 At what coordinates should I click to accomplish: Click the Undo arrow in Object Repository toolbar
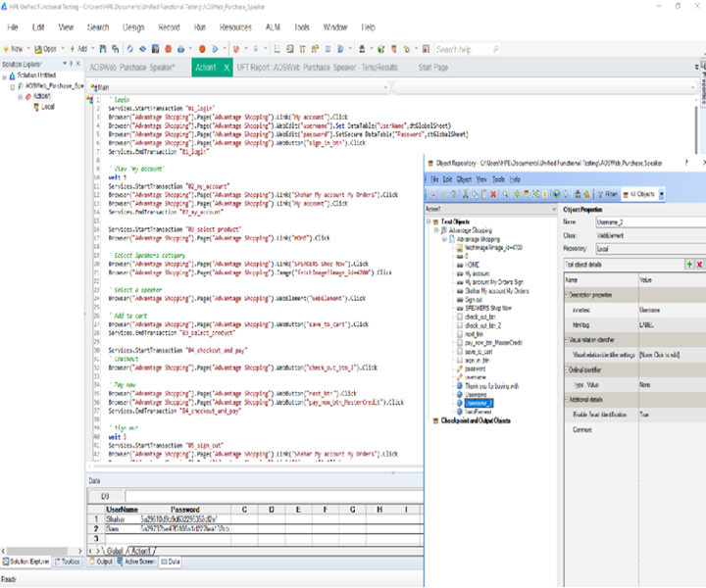pyautogui.click(x=444, y=194)
